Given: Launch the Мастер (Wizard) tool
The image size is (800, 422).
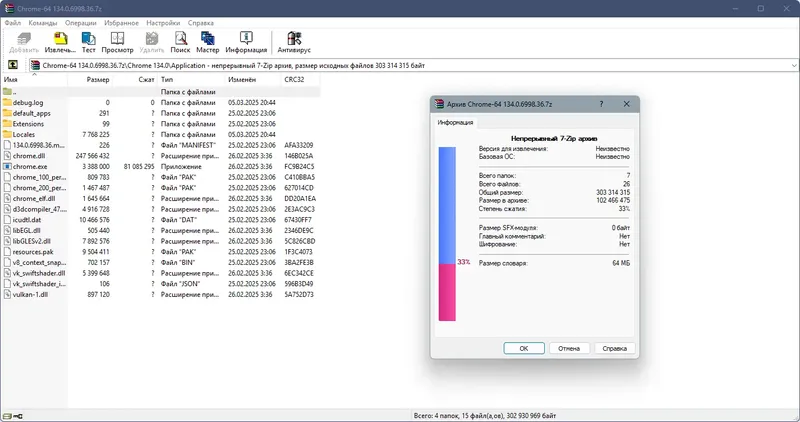Looking at the screenshot, I should [x=208, y=42].
